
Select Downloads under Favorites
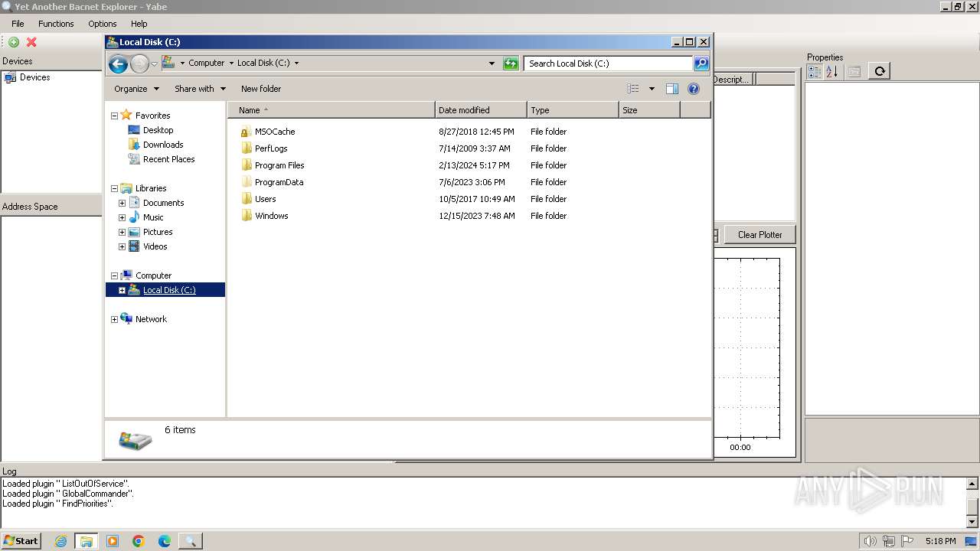coord(163,145)
